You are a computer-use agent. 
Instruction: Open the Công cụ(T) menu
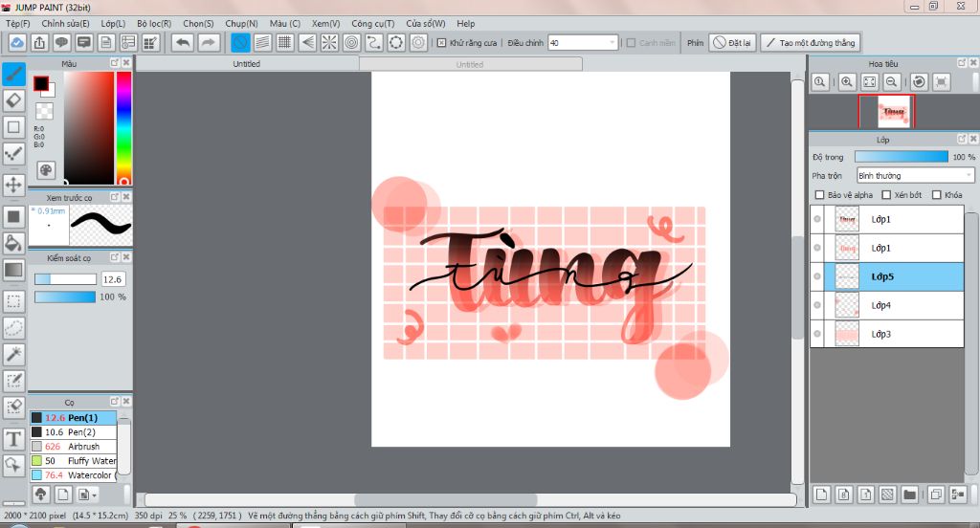tap(372, 23)
